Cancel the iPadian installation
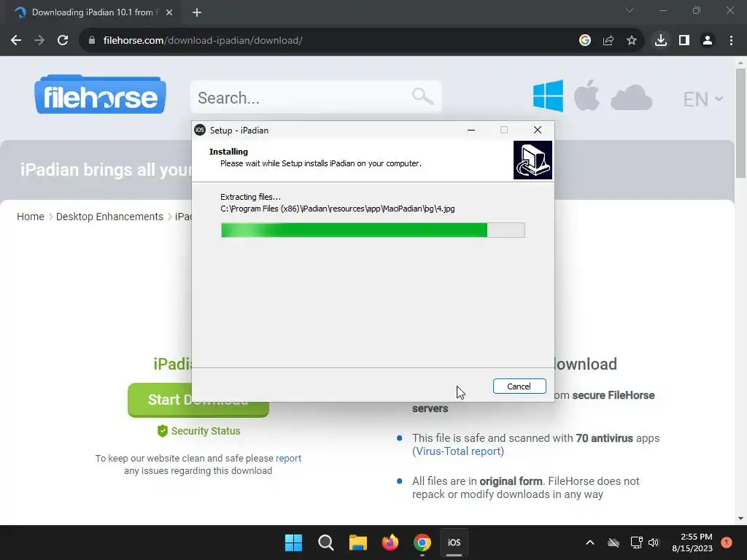The width and height of the screenshot is (747, 560). click(x=519, y=386)
